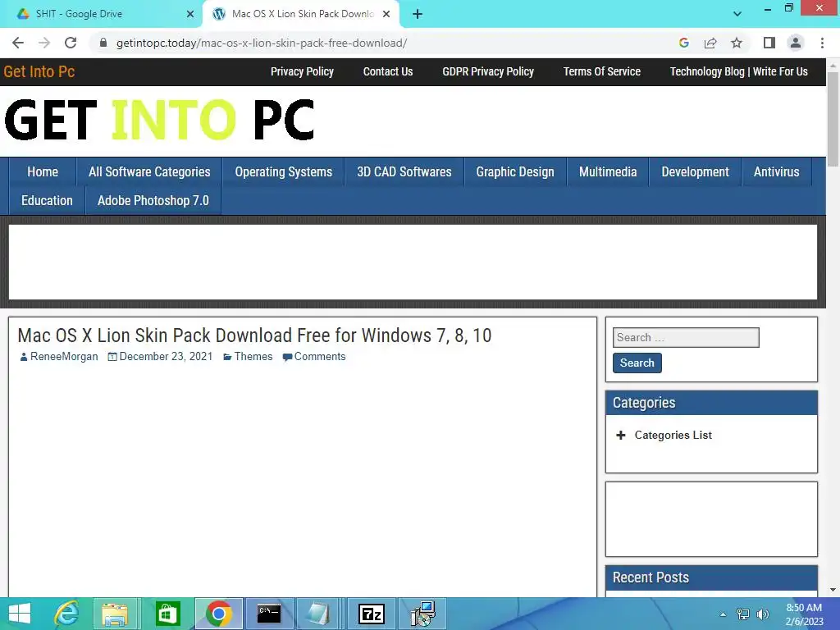Open All Software Categories
840x630 pixels.
click(x=149, y=172)
